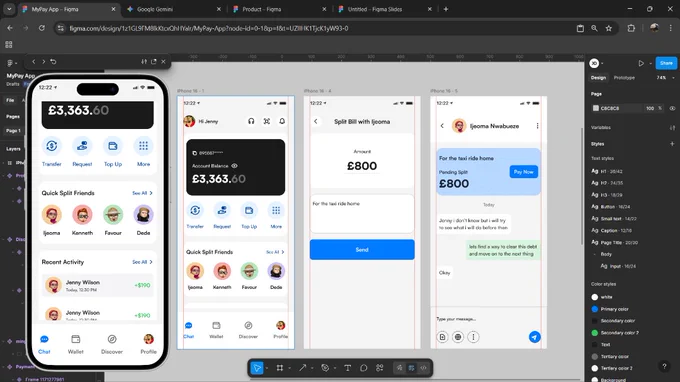Click Request icon in the preview phone
This screenshot has height=382, width=680.
[82, 146]
